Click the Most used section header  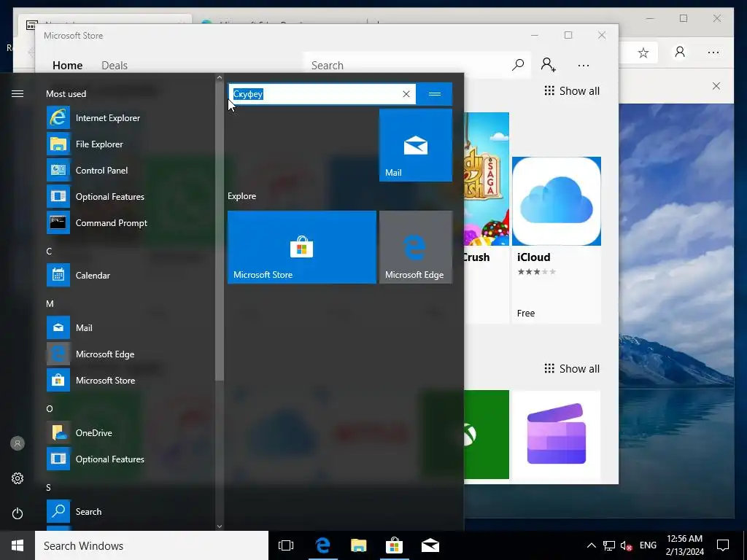pyautogui.click(x=66, y=94)
